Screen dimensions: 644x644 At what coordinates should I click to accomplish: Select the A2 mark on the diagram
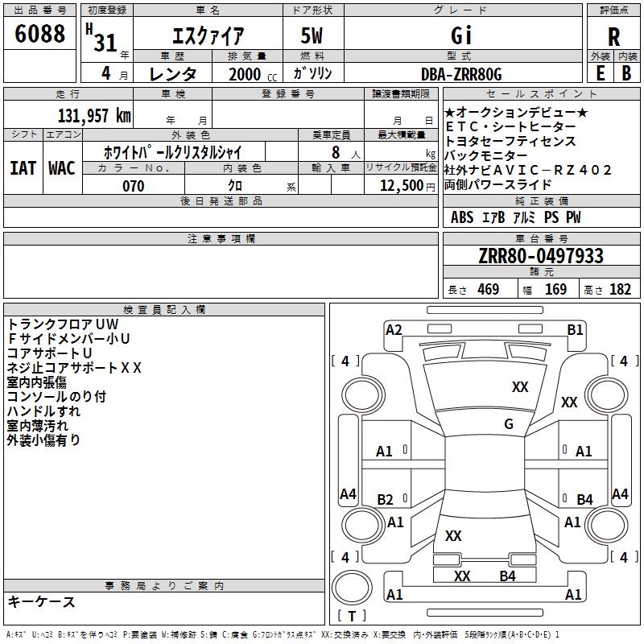click(394, 330)
